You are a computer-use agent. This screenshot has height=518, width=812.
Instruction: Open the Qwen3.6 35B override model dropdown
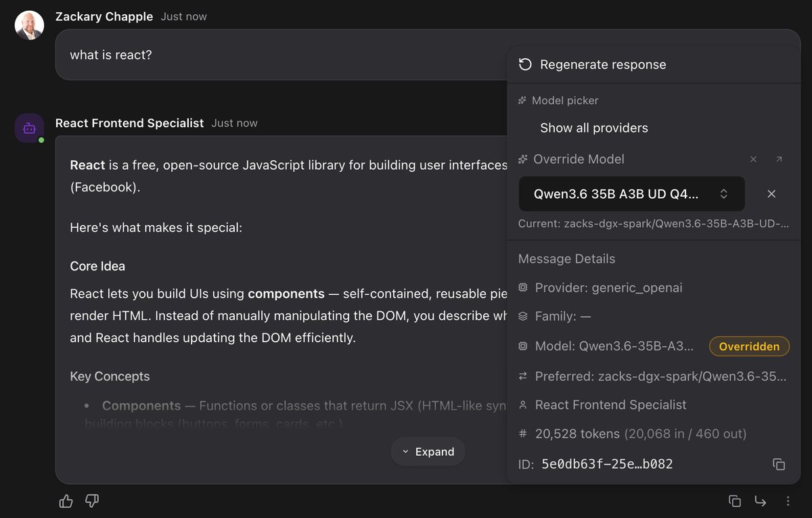(x=632, y=194)
